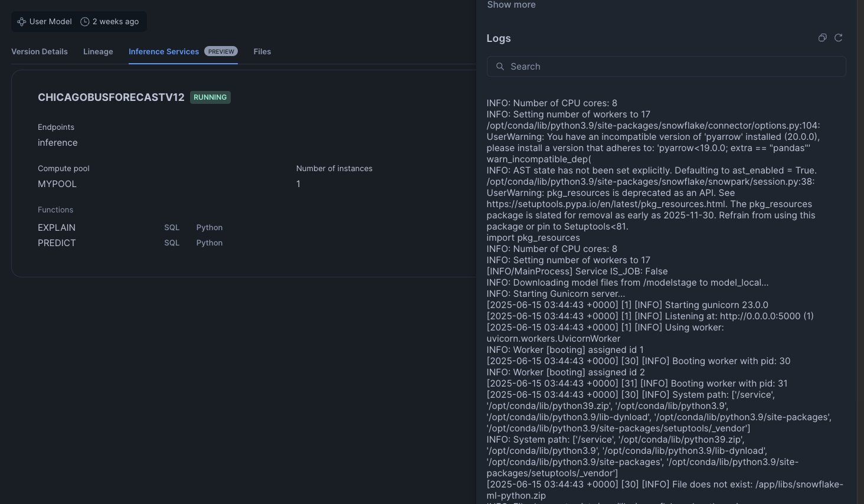
Task: Click the inference endpoint
Action: (58, 143)
